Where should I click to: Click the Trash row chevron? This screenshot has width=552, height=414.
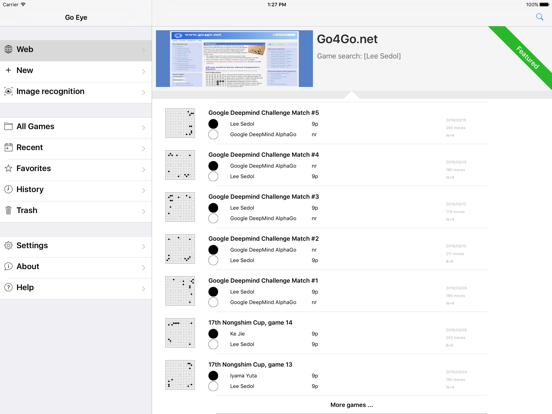click(144, 212)
